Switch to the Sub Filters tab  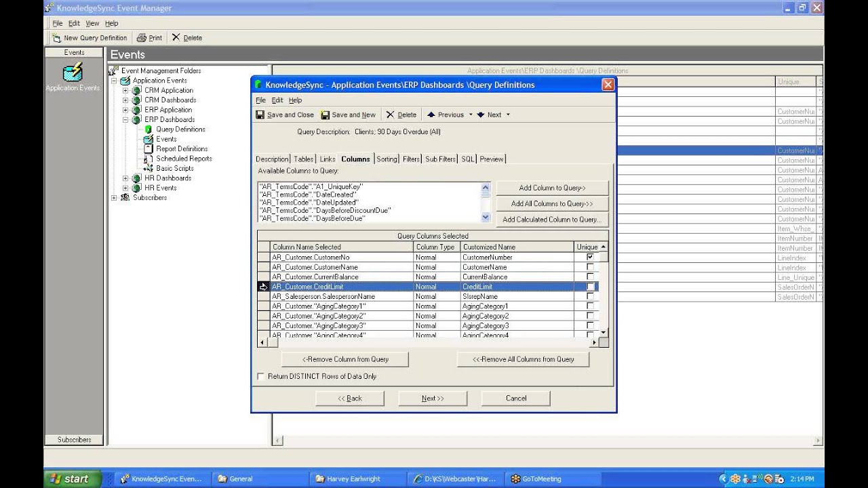[x=441, y=159]
